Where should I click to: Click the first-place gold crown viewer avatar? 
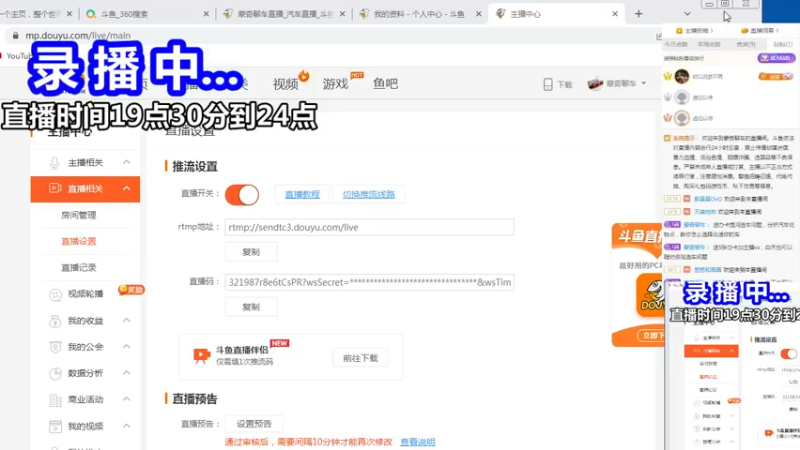[x=682, y=77]
